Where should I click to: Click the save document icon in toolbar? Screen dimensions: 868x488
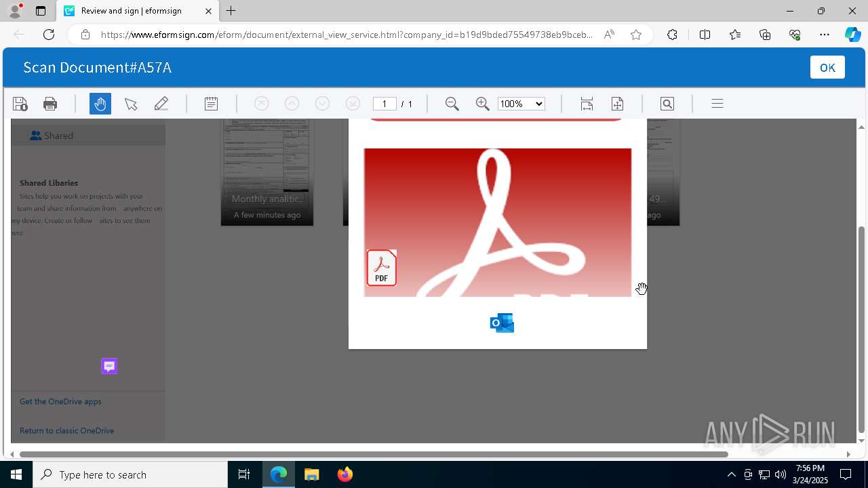click(20, 104)
